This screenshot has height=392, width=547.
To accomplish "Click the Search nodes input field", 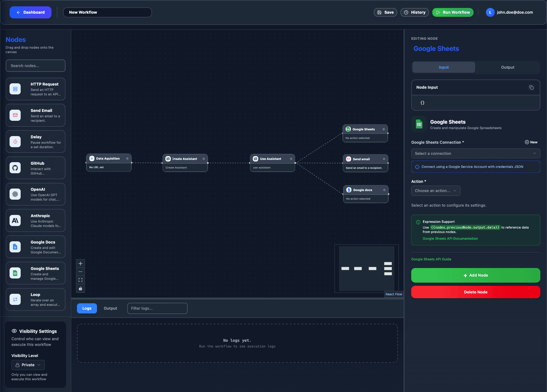I will 36,66.
